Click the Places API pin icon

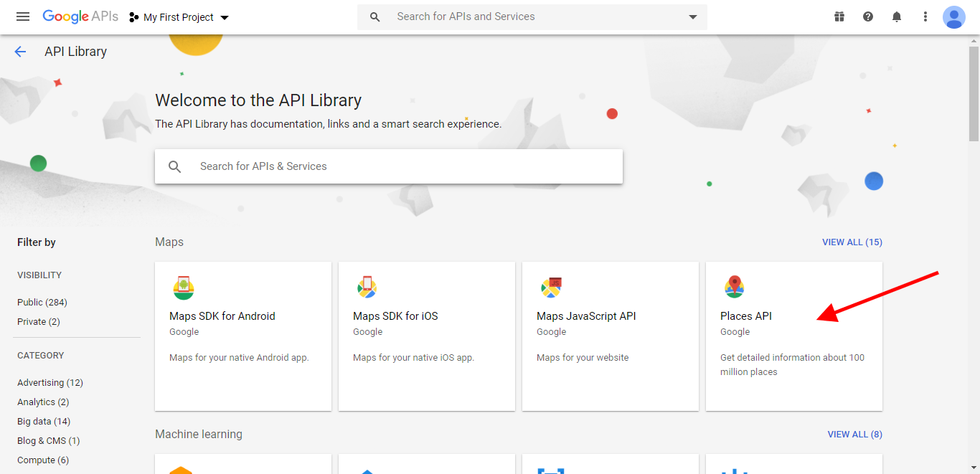(735, 288)
